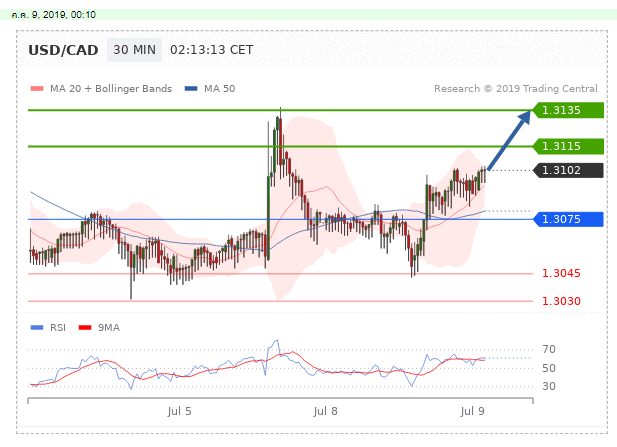Click the 30 MIN timeframe label
This screenshot has height=447, width=617.
point(135,50)
